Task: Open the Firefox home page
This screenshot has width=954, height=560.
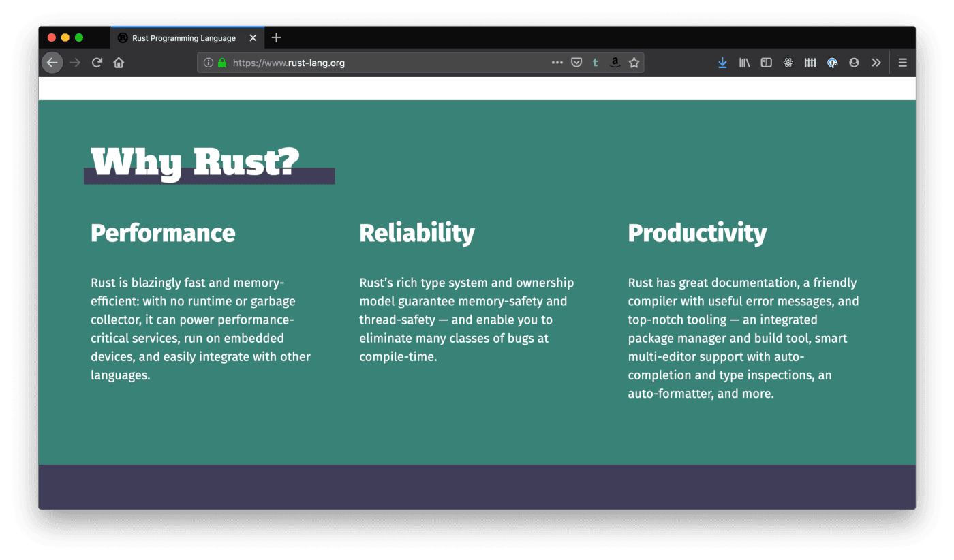Action: [119, 63]
